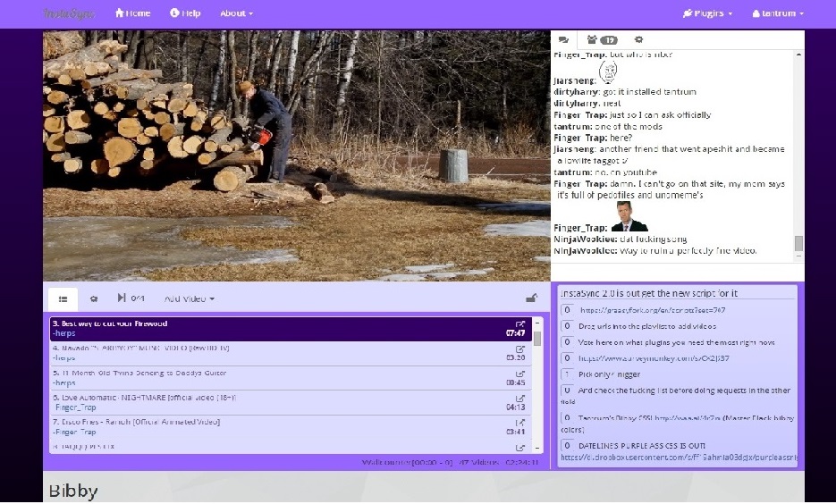The image size is (836, 504).
Task: Vote for Tantrum's Bibby CSS poll option
Action: click(x=567, y=417)
